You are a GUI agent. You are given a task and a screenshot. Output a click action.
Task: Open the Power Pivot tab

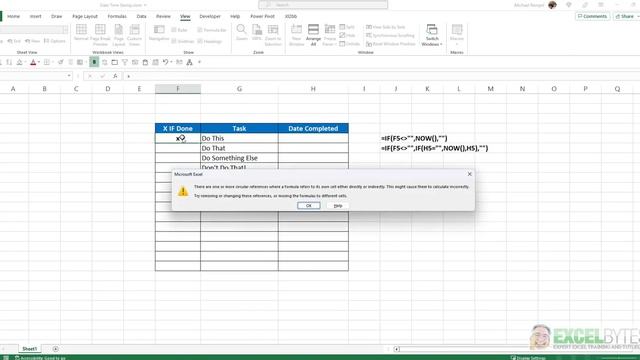pyautogui.click(x=262, y=16)
